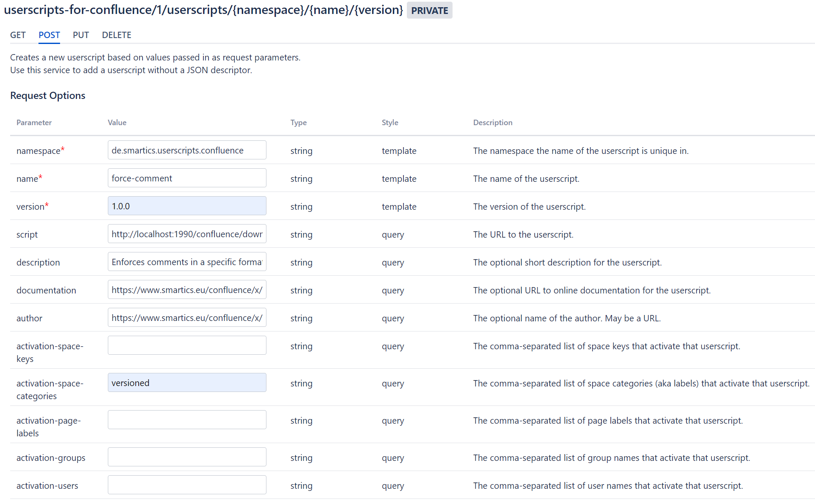Select the activation-space-categories field showing versioned
This screenshot has height=504, width=815.
pyautogui.click(x=187, y=382)
